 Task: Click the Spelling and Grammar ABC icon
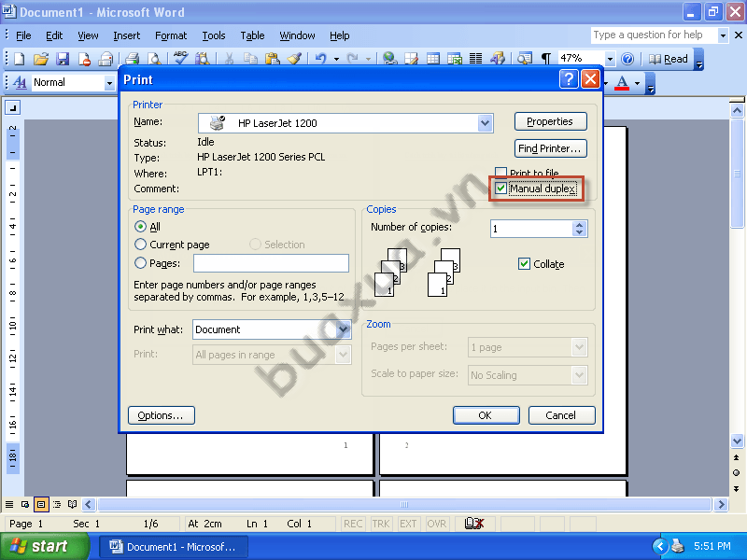click(x=180, y=58)
